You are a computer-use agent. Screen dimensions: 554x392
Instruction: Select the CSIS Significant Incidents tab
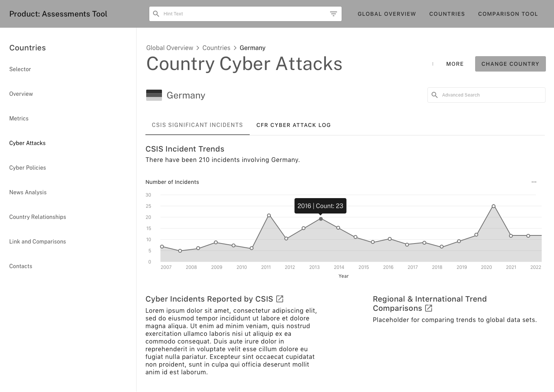pyautogui.click(x=197, y=125)
